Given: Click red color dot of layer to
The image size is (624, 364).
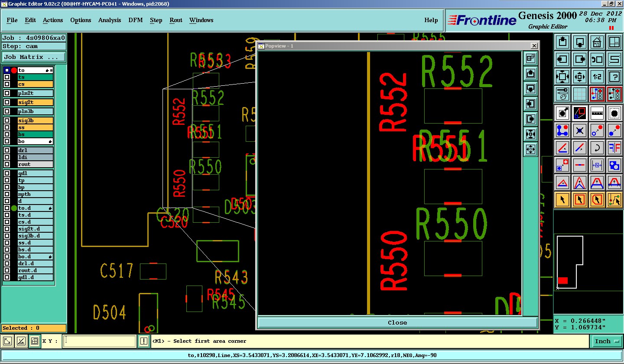Looking at the screenshot, I should pyautogui.click(x=14, y=70).
